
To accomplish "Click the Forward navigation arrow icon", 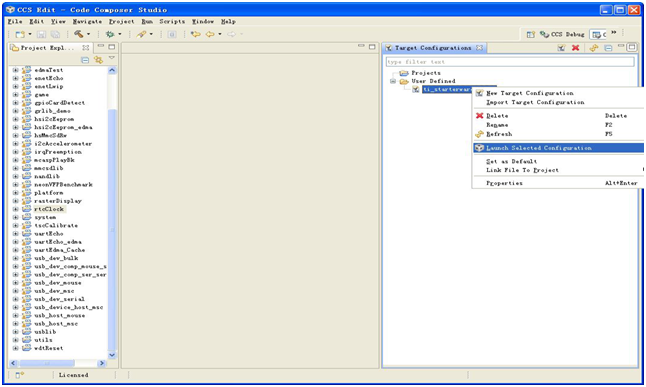I will pyautogui.click(x=232, y=34).
